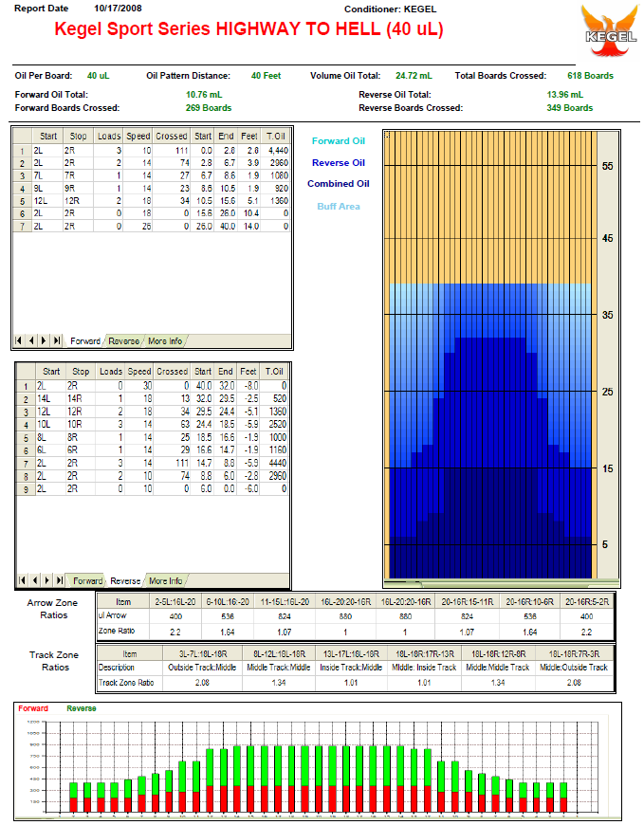644x825 pixels.
Task: Click the Conditioner: KEGEL label
Action: (x=390, y=9)
